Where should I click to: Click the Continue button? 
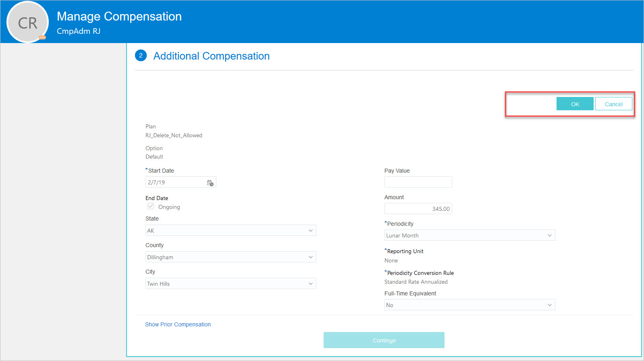(384, 340)
